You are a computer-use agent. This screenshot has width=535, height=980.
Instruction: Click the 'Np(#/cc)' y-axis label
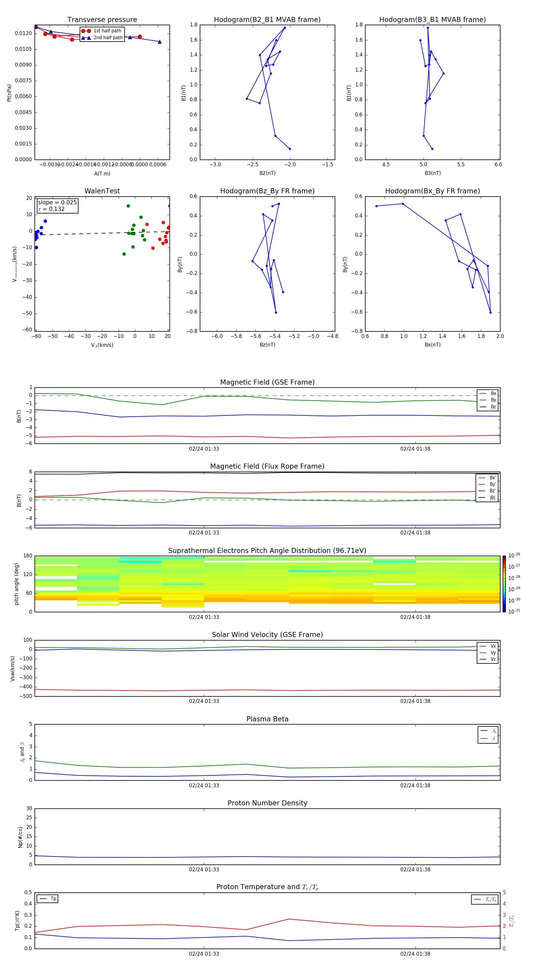[20, 837]
